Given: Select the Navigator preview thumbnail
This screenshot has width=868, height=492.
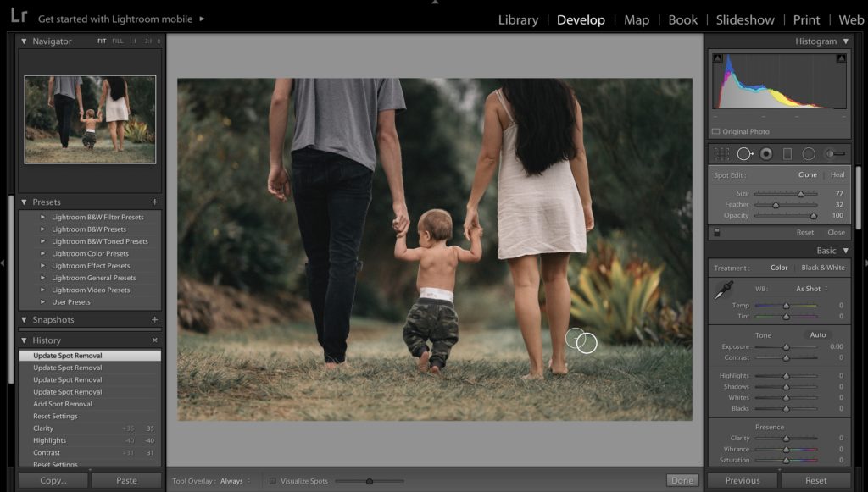Looking at the screenshot, I should pos(90,119).
